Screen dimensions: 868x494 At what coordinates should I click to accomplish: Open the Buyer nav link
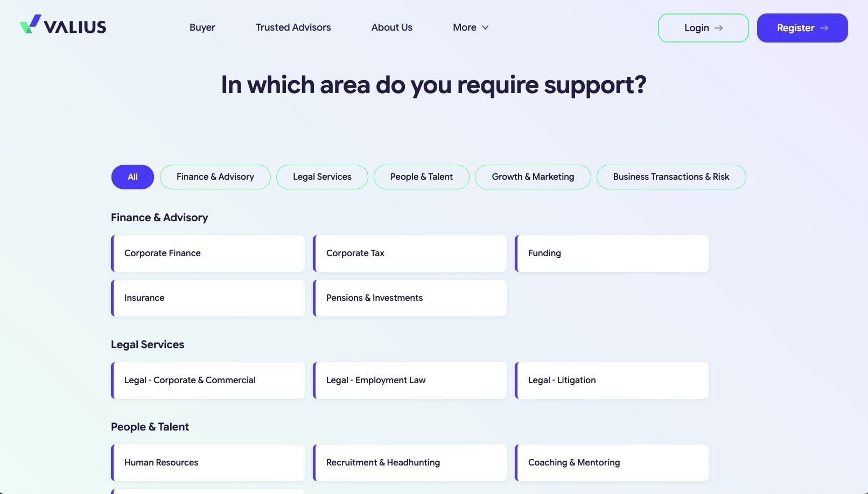[202, 27]
